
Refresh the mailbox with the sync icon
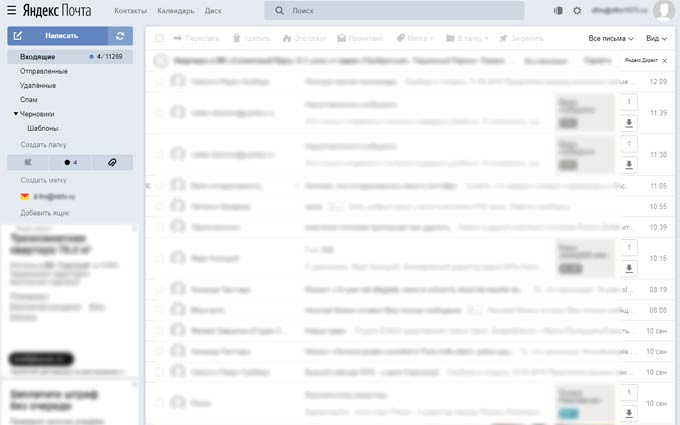tap(121, 36)
